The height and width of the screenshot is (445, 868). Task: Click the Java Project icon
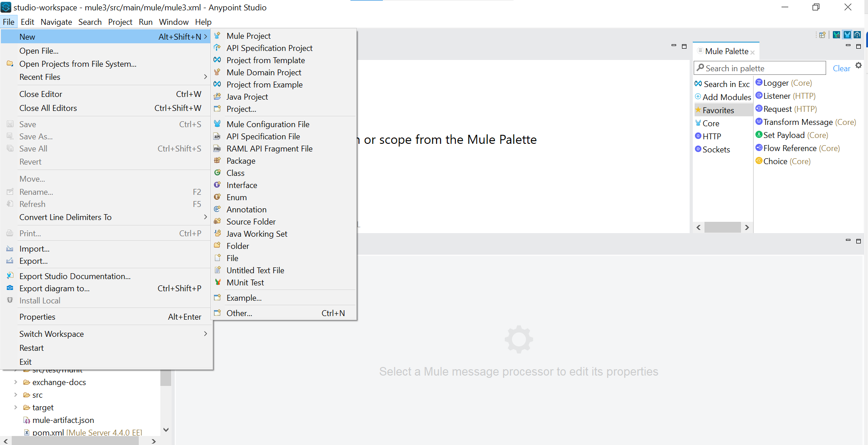(x=217, y=96)
